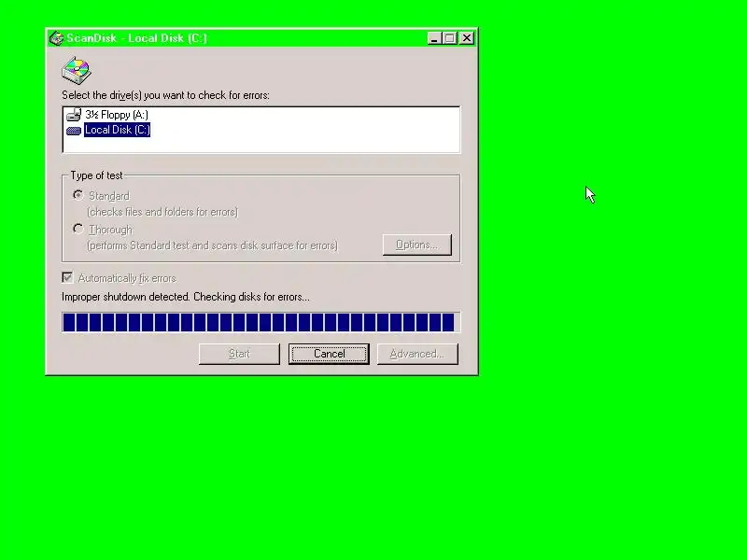Click the 'Improper shutdown detected' status text

(x=185, y=297)
